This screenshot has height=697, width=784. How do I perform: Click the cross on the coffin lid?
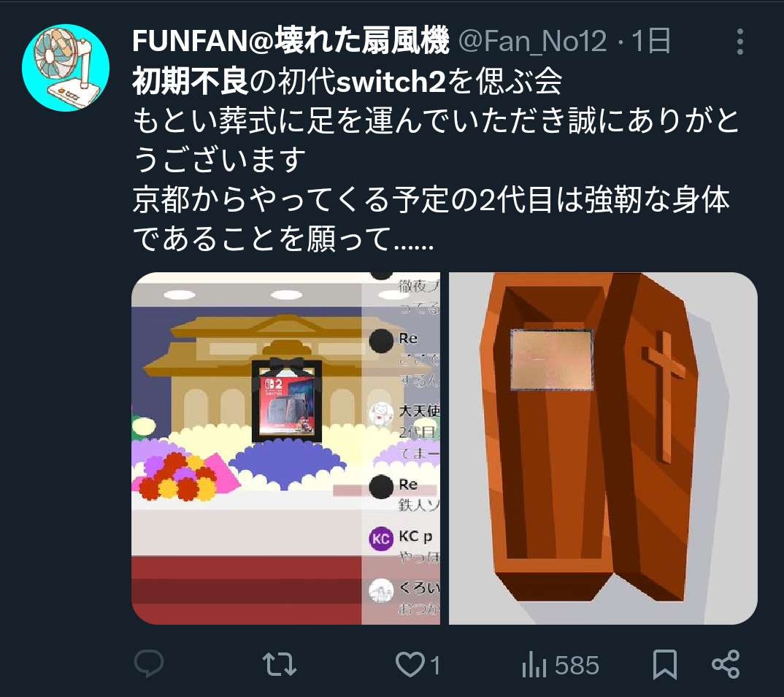[x=662, y=398]
